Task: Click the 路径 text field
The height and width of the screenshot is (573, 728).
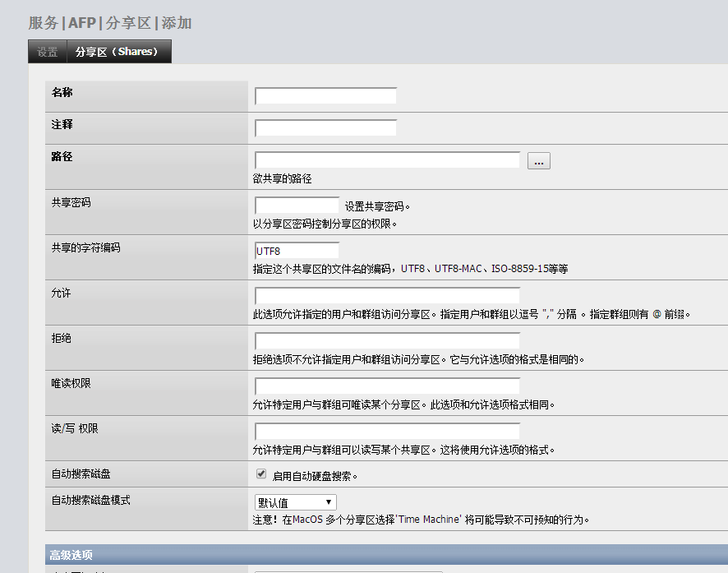Action: click(387, 160)
